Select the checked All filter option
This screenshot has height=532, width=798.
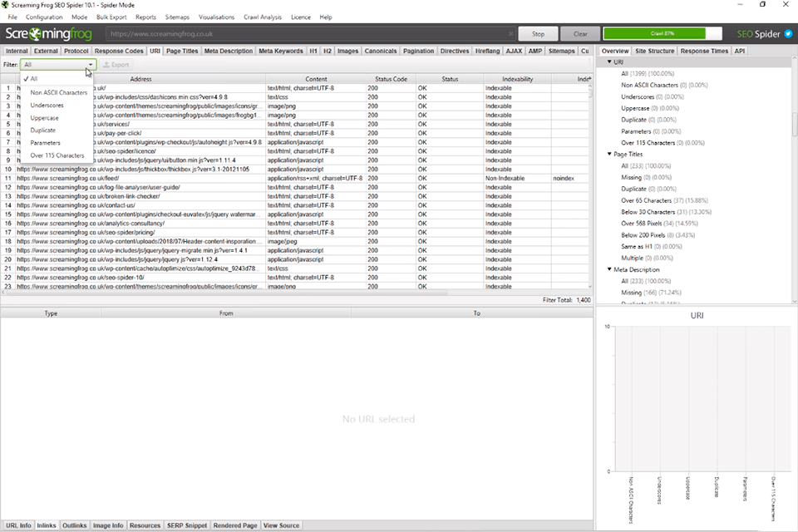pos(34,79)
